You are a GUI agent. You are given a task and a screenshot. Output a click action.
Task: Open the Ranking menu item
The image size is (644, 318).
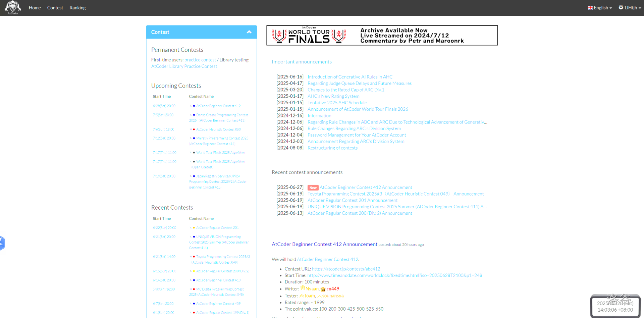[x=77, y=8]
